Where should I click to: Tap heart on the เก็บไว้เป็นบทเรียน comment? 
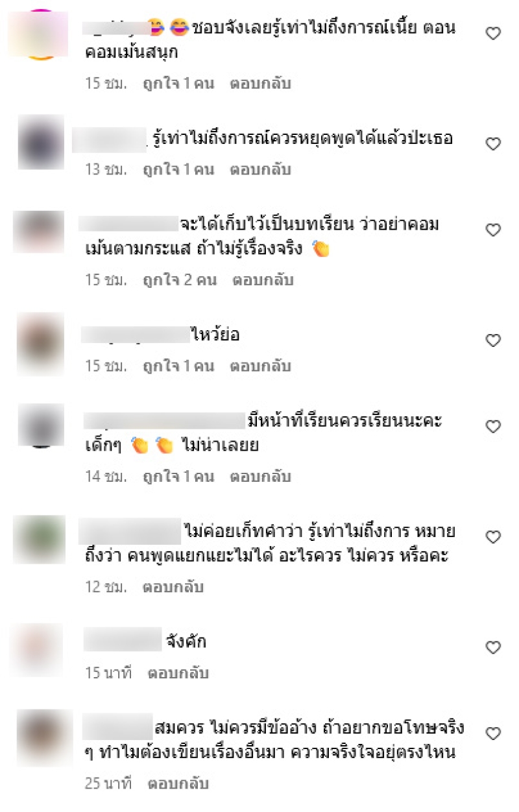(494, 230)
